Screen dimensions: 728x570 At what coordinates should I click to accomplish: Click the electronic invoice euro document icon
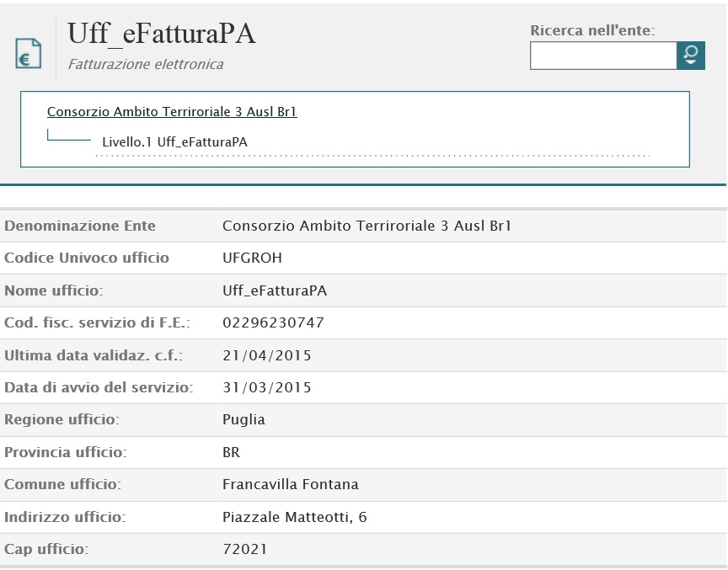29,54
